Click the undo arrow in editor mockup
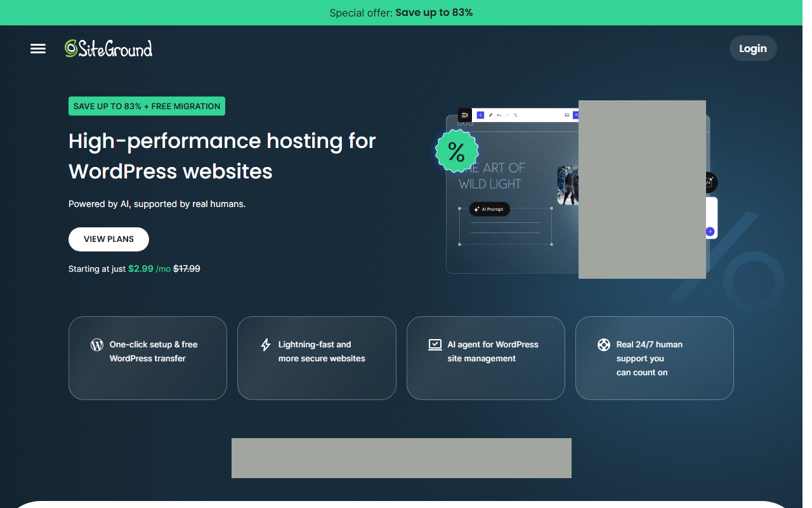Image resolution: width=812 pixels, height=508 pixels. pyautogui.click(x=499, y=115)
